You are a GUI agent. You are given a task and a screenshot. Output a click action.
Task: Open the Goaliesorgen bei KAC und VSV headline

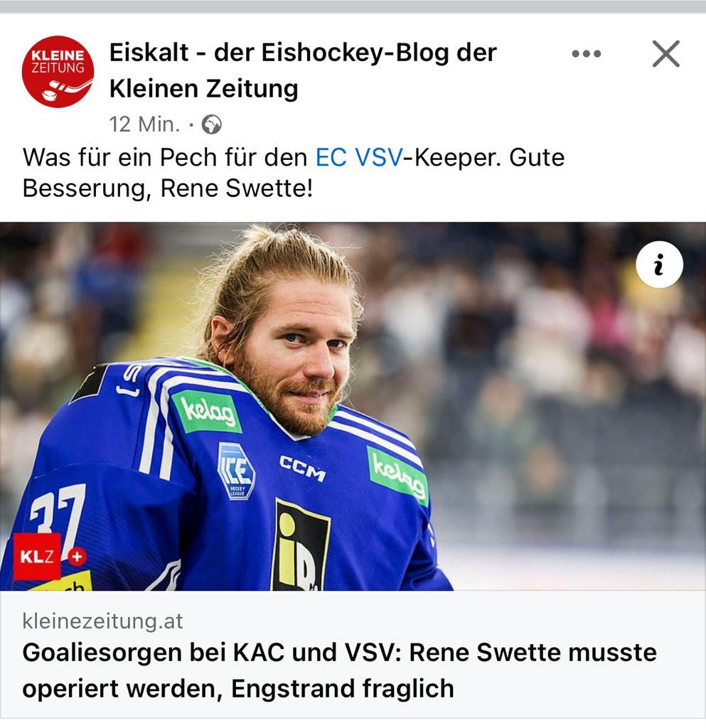point(339,670)
